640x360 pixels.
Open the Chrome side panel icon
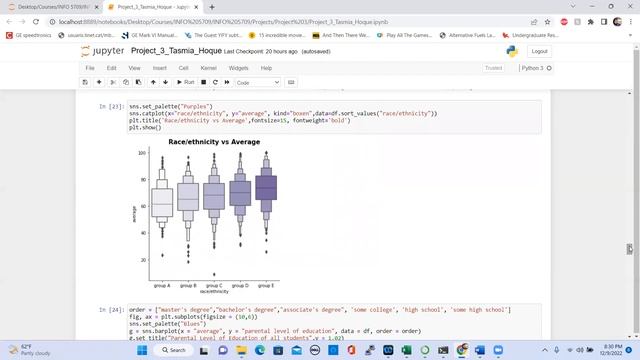(604, 22)
